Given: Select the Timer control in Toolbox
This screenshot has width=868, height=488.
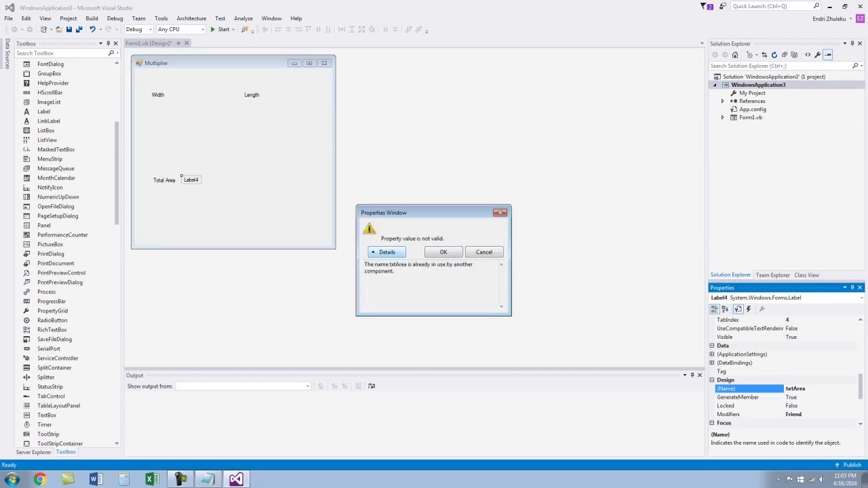Looking at the screenshot, I should [x=45, y=424].
